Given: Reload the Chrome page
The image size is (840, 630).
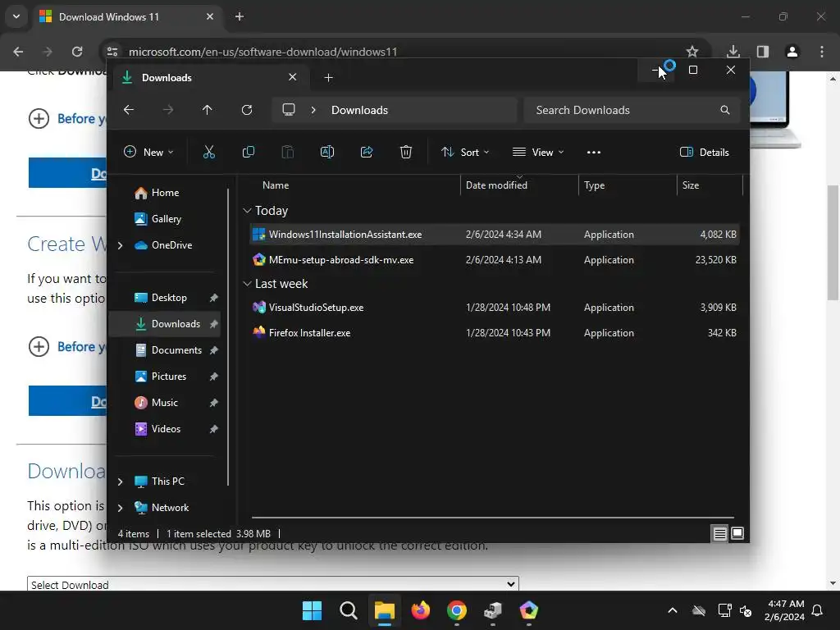Looking at the screenshot, I should pos(77,52).
